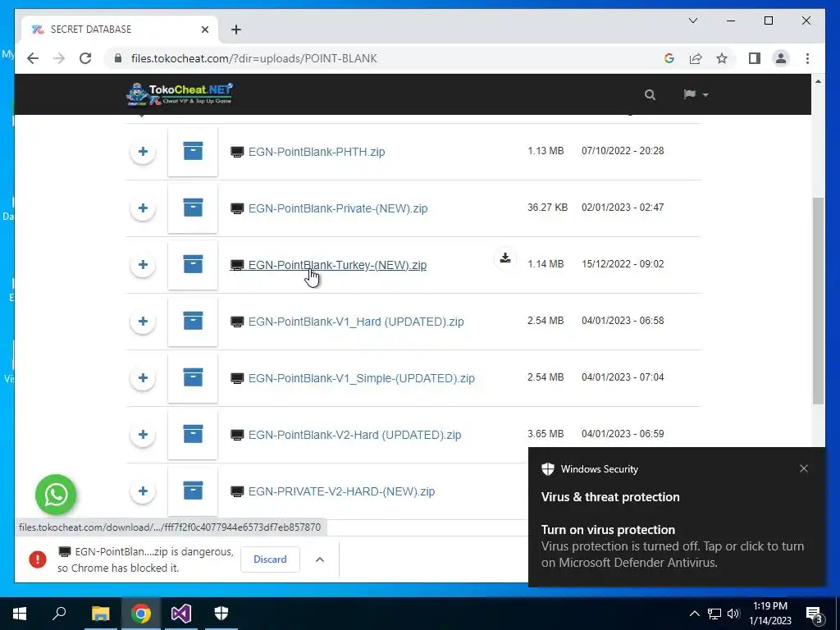Open Windows Security from the taskbar
This screenshot has width=840, height=630.
[221, 614]
